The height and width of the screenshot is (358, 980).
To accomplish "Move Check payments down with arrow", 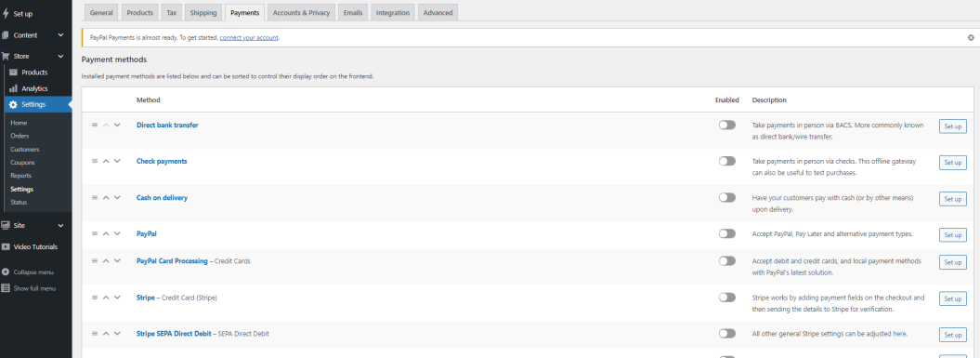I will pos(117,161).
